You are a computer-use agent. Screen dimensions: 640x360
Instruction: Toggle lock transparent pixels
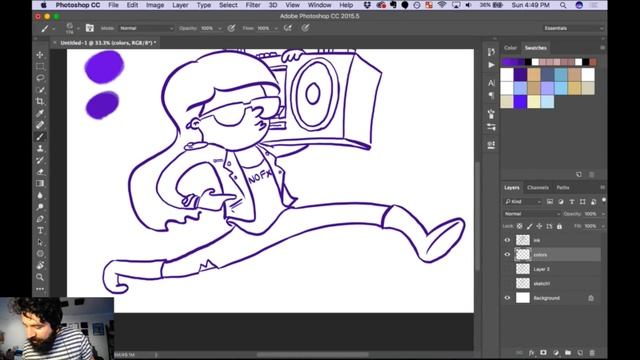(519, 226)
